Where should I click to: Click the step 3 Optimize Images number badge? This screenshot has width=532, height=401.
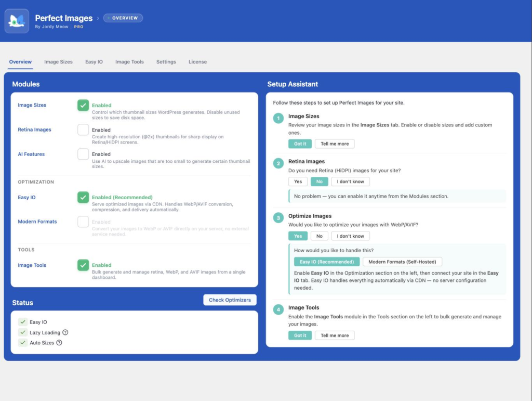[278, 217]
